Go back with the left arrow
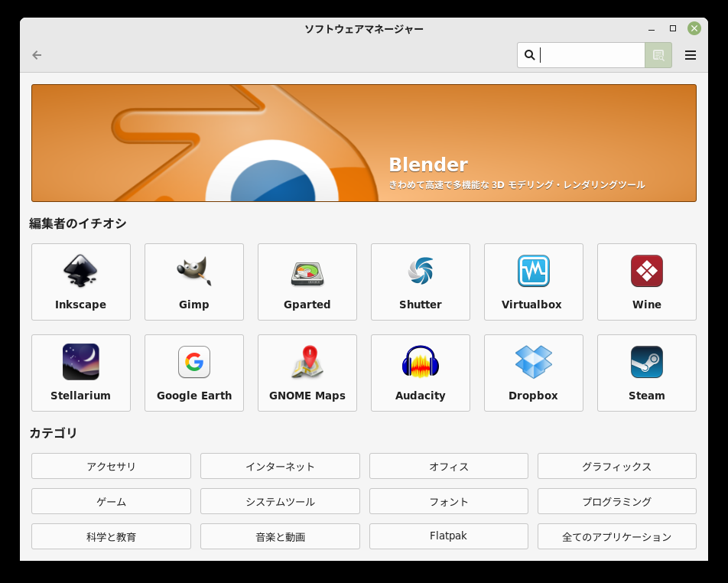 37,55
